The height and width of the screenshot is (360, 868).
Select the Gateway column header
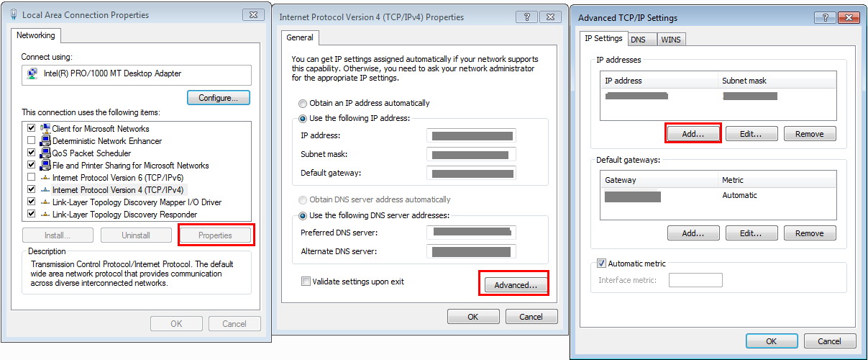659,180
